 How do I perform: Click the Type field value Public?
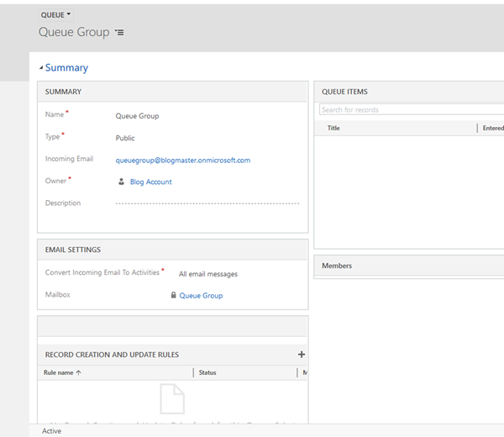pos(125,138)
